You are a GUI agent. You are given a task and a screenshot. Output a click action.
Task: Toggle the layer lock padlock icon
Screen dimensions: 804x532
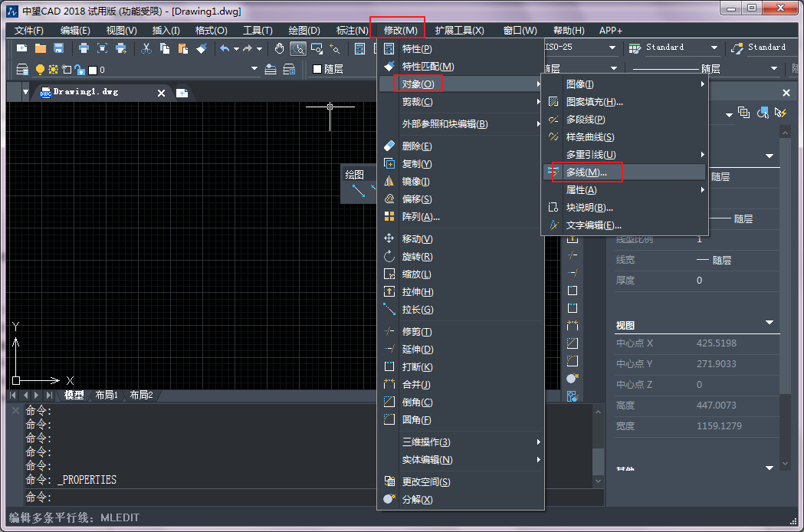click(x=79, y=68)
